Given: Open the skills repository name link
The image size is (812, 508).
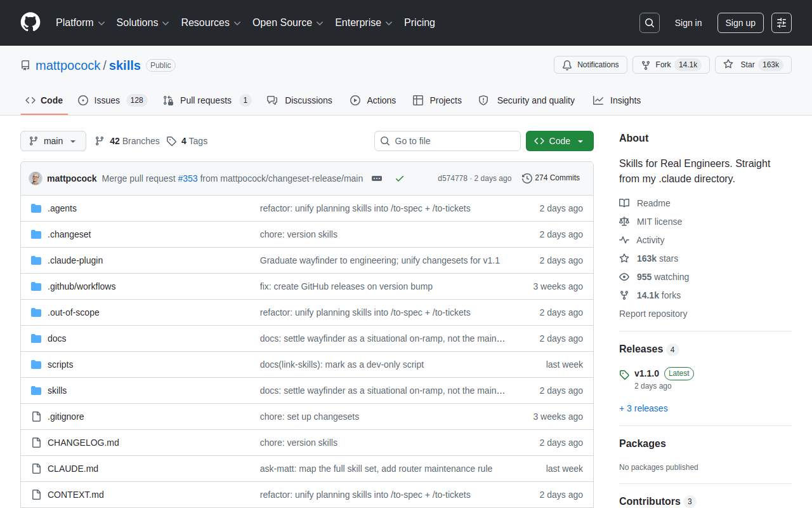Looking at the screenshot, I should click(x=125, y=65).
